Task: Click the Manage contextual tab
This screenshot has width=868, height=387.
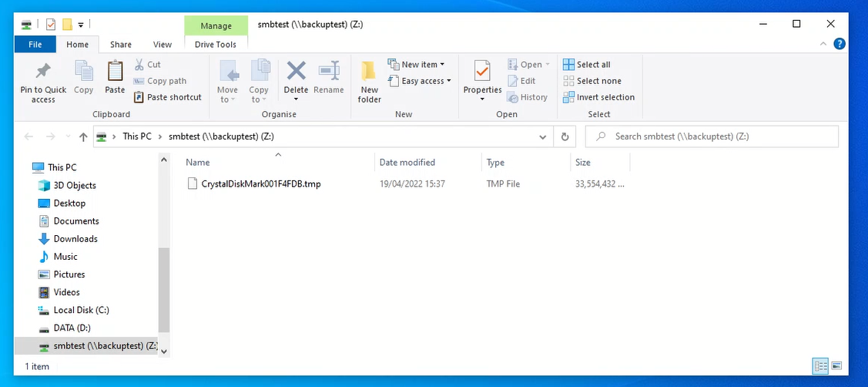Action: click(x=216, y=26)
